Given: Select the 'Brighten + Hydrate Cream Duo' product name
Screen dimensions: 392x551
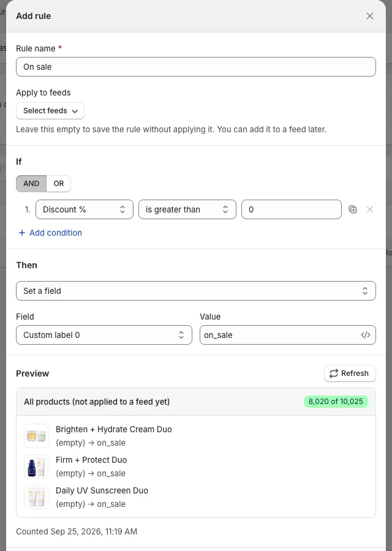Looking at the screenshot, I should pos(113,429).
